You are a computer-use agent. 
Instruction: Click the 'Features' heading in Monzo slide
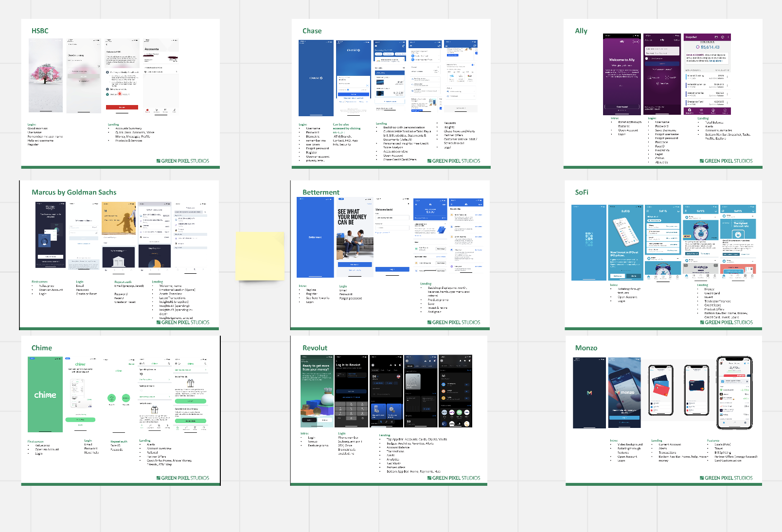click(713, 441)
